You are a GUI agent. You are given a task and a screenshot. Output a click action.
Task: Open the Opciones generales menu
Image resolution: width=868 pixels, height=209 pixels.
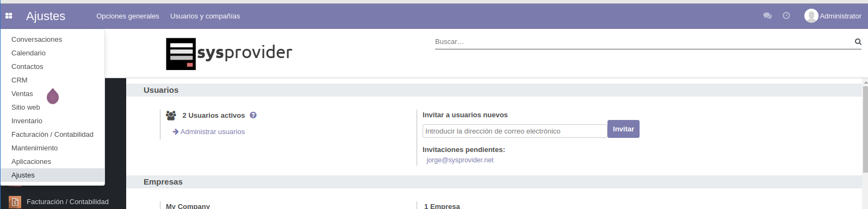pos(128,16)
